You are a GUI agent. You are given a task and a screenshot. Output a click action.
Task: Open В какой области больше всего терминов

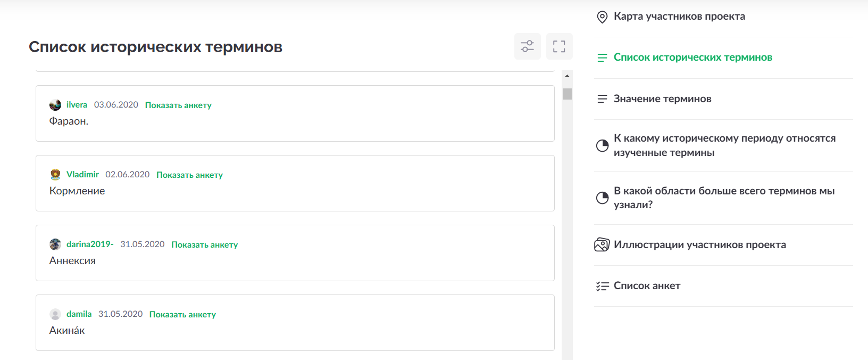click(x=723, y=198)
